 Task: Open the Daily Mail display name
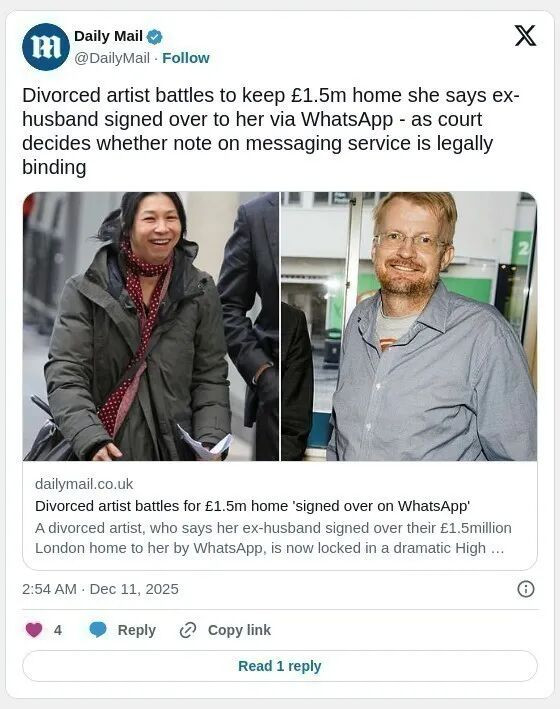[x=108, y=36]
